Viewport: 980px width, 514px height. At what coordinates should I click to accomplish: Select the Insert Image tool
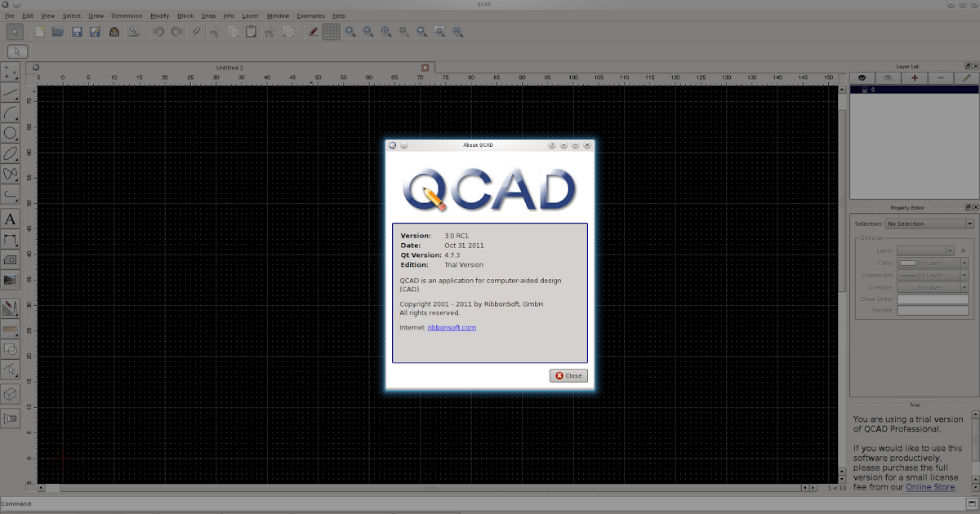tap(11, 280)
